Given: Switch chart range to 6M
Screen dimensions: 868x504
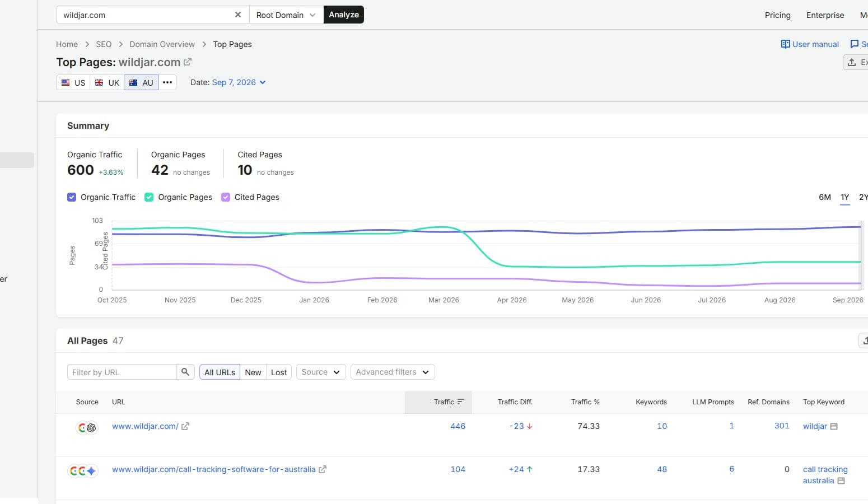Looking at the screenshot, I should tap(824, 197).
